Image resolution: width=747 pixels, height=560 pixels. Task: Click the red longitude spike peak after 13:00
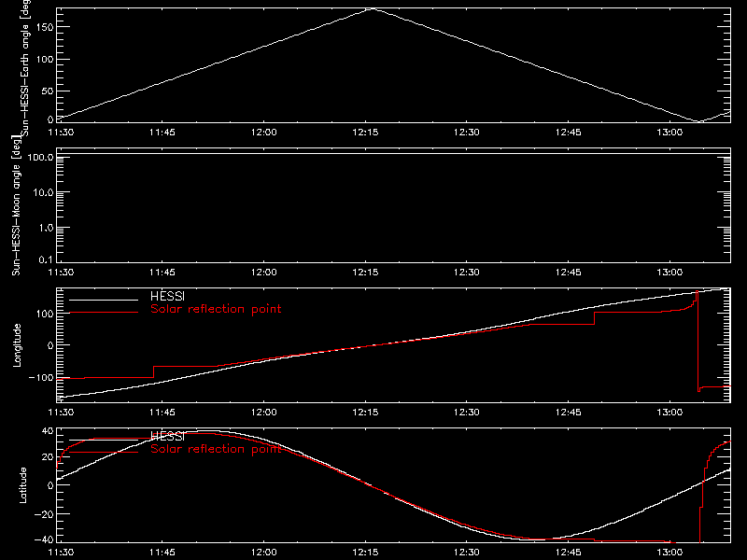tap(697, 291)
